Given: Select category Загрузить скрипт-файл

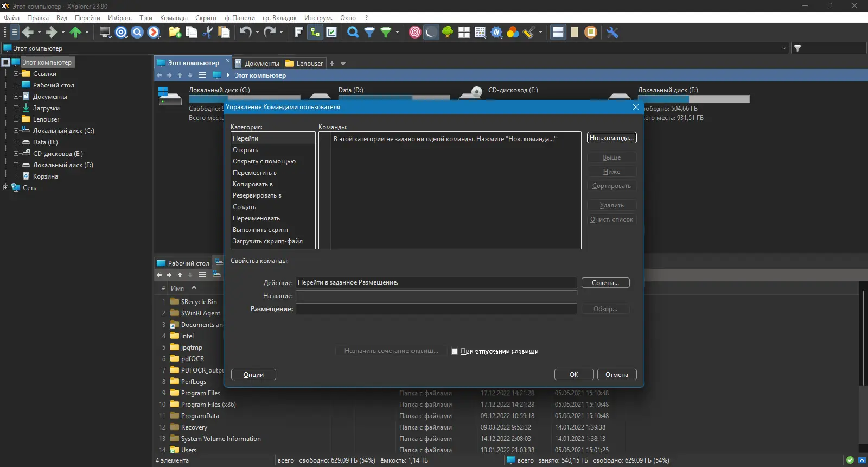Looking at the screenshot, I should coord(273,241).
